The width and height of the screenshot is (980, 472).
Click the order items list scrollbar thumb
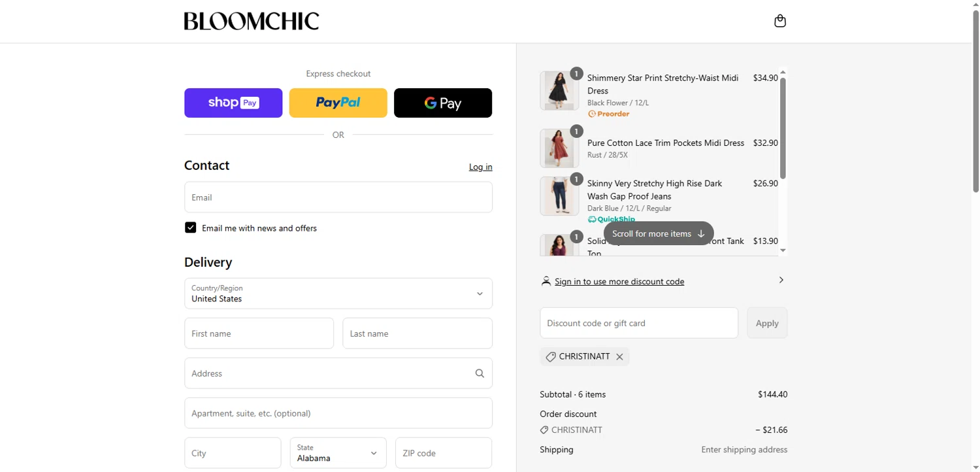pos(783,128)
